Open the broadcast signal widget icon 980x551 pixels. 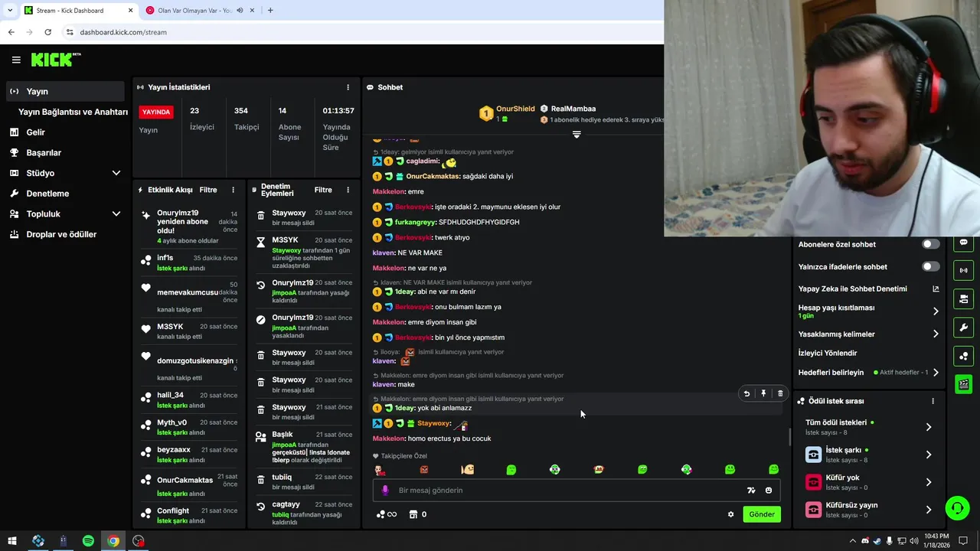(x=963, y=270)
